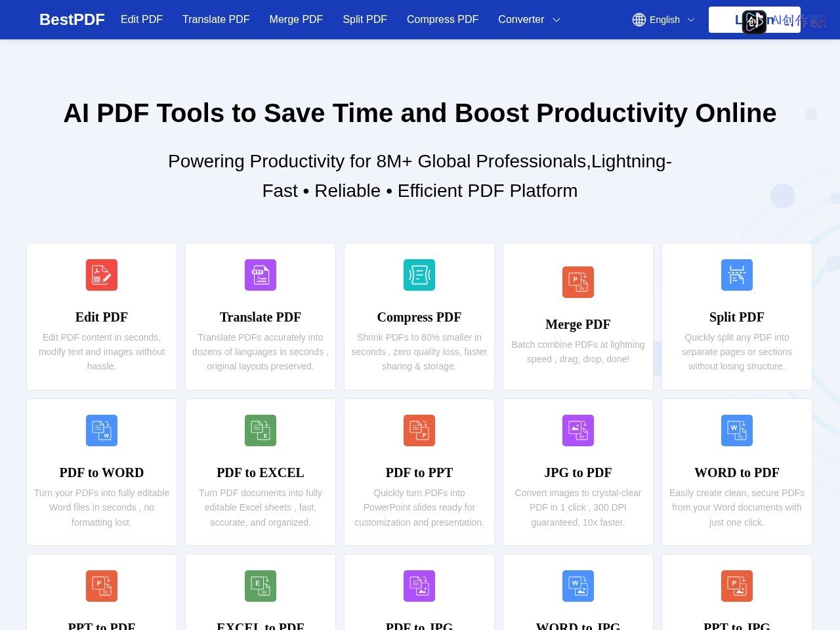Open the WORD to JPG icon
The height and width of the screenshot is (630, 840).
578,586
